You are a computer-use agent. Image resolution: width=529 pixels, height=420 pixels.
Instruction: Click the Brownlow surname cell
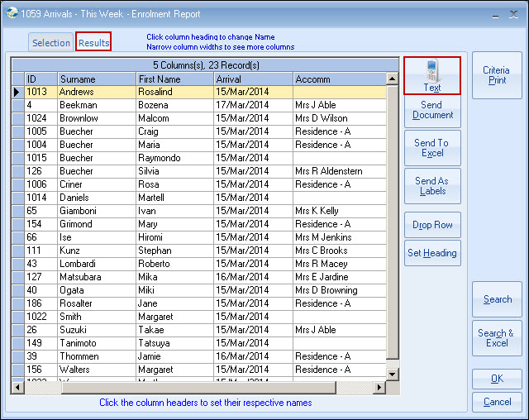(x=97, y=118)
